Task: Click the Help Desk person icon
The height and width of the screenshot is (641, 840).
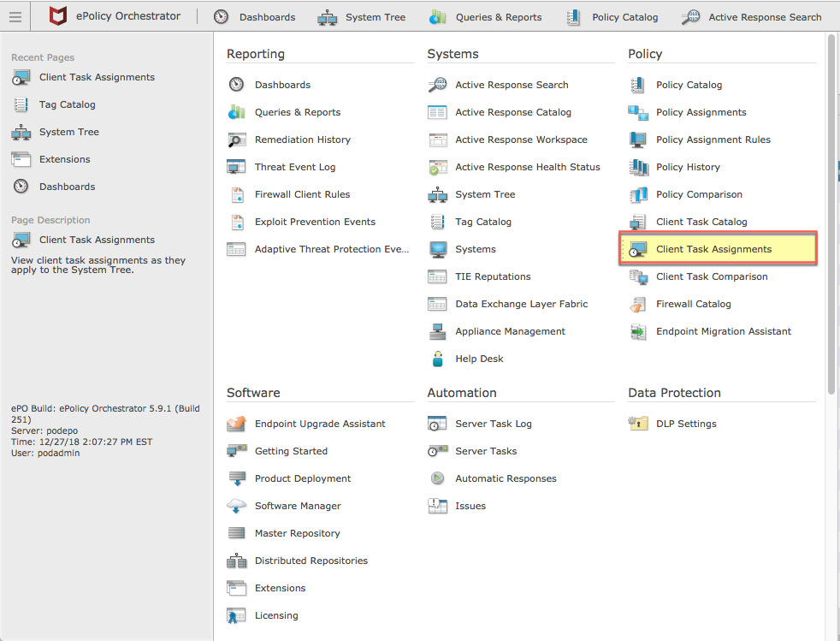Action: (437, 359)
